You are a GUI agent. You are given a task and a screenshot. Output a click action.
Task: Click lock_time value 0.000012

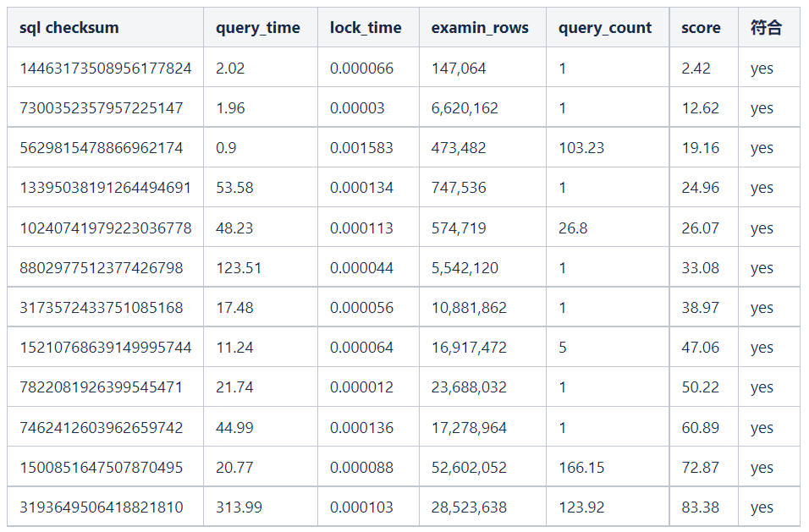[361, 387]
